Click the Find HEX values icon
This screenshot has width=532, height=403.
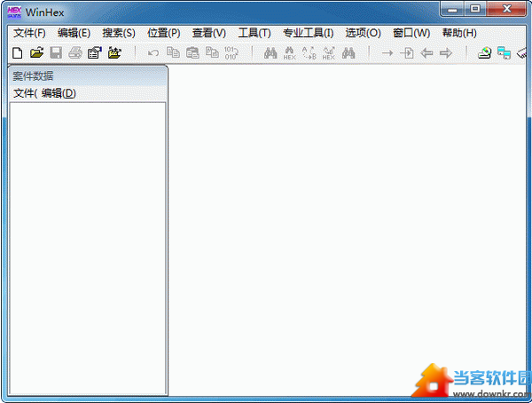click(x=290, y=53)
